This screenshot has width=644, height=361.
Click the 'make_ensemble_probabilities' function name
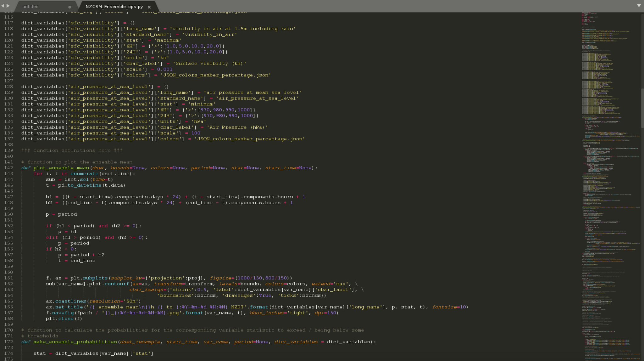(75, 342)
